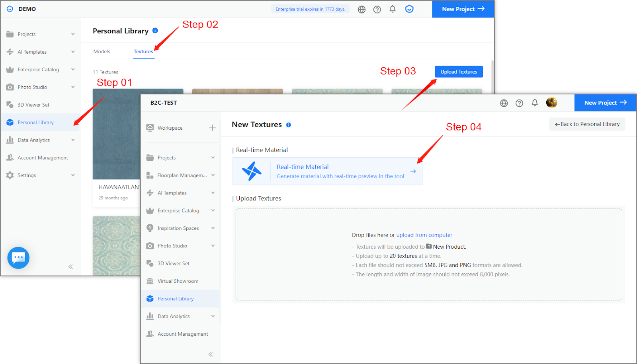The width and height of the screenshot is (637, 364).
Task: Click the Workspace icon in B2C-TEST sidebar
Action: [150, 128]
